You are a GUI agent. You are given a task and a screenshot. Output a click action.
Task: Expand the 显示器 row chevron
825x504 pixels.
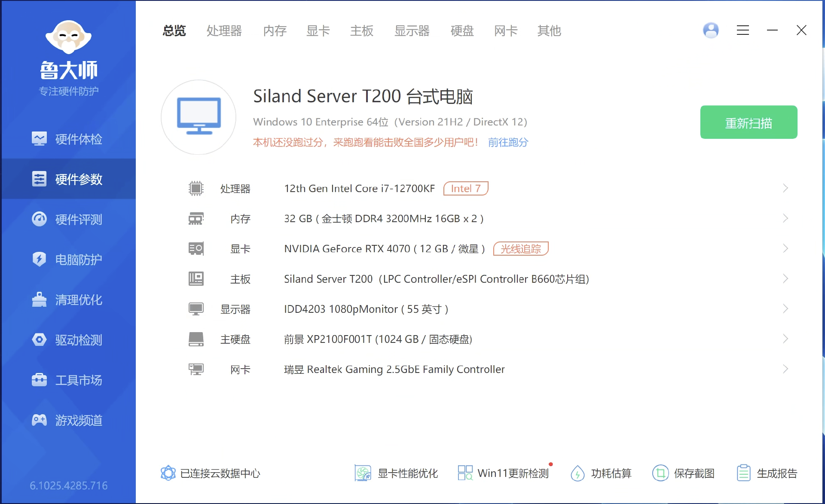pyautogui.click(x=785, y=309)
